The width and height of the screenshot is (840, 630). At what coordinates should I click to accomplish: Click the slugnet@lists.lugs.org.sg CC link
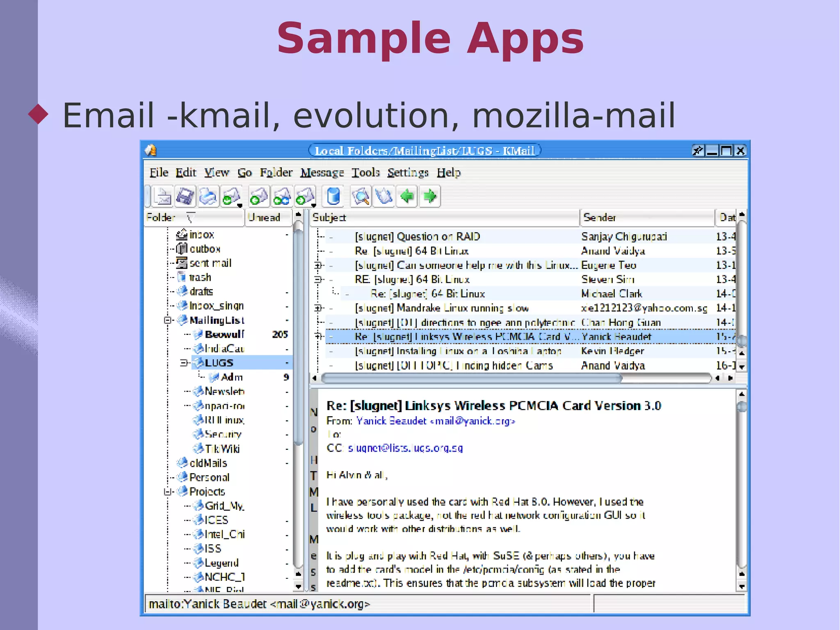(x=405, y=448)
